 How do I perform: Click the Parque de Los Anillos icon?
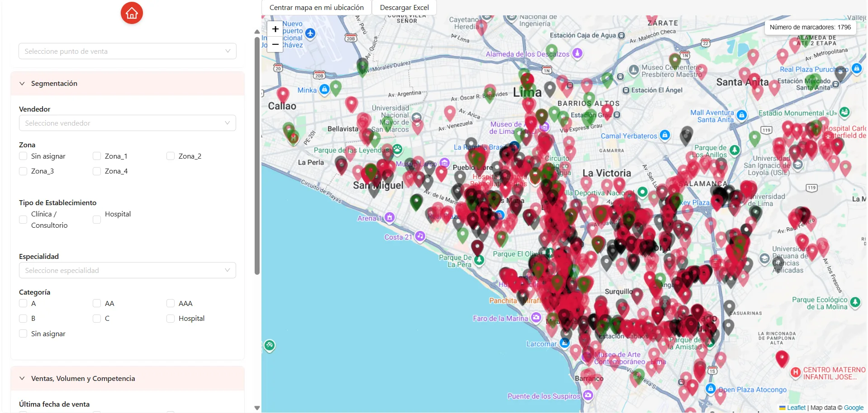point(735,150)
